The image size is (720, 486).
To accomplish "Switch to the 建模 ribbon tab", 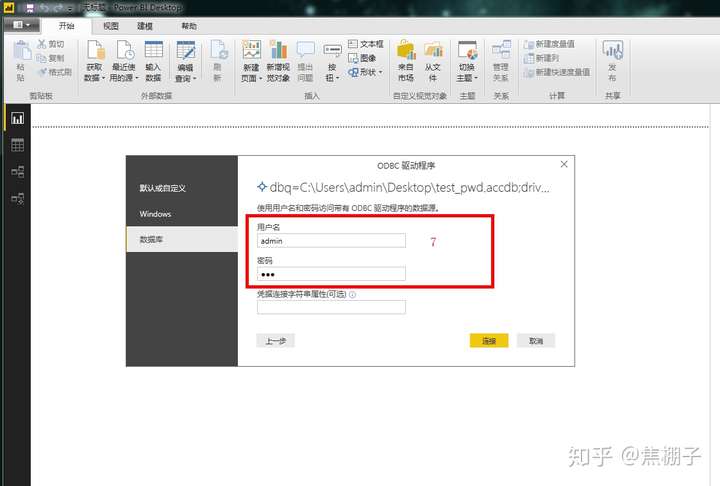I will [x=145, y=26].
